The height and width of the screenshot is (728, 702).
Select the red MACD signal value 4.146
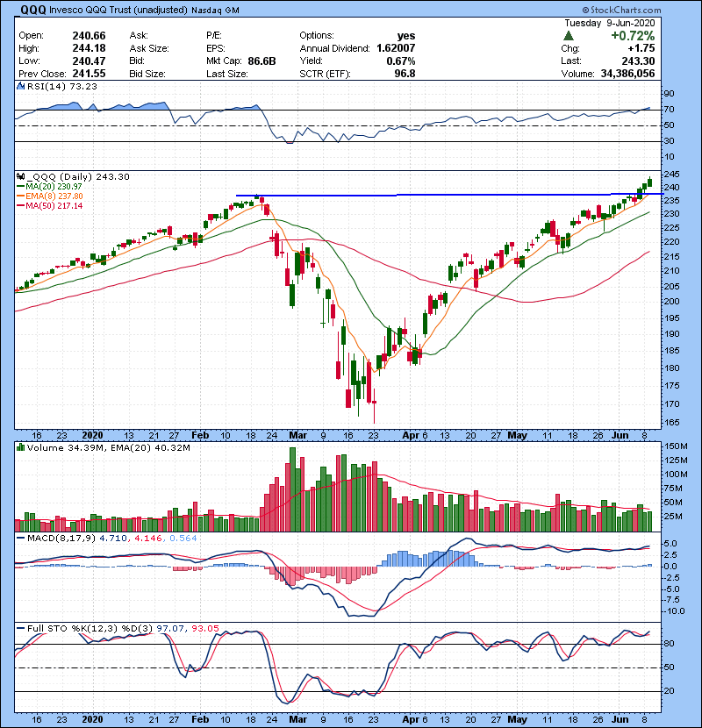pos(147,539)
